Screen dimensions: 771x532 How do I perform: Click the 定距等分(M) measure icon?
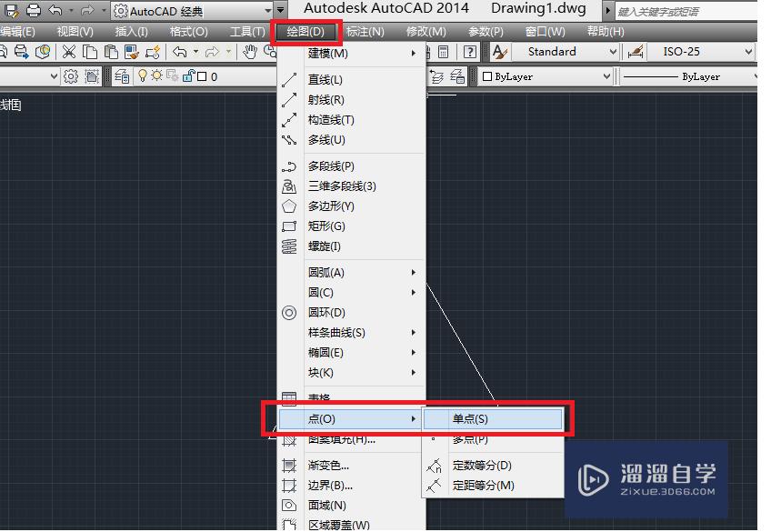(x=435, y=486)
